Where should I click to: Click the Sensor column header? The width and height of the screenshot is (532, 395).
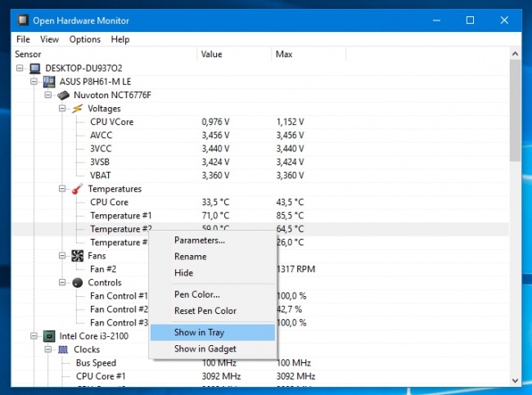[x=105, y=54]
